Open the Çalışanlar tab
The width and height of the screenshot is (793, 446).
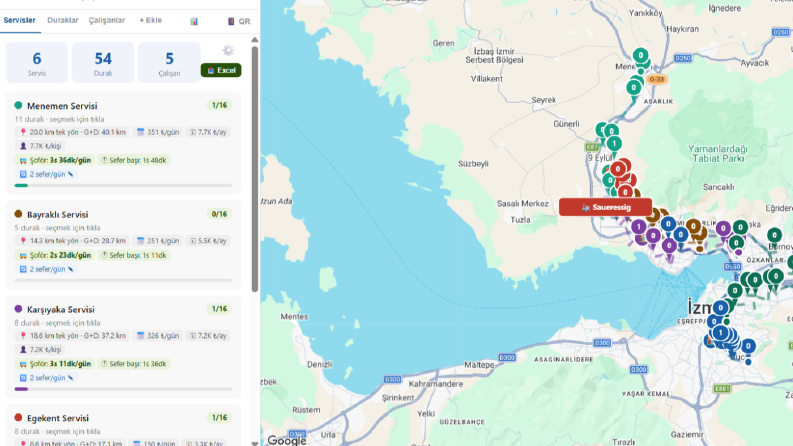tap(107, 21)
